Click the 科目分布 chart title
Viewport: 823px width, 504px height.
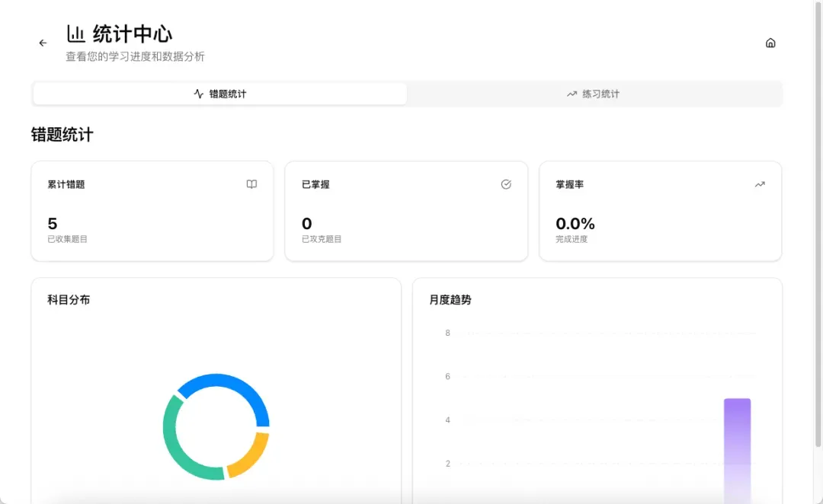point(69,300)
